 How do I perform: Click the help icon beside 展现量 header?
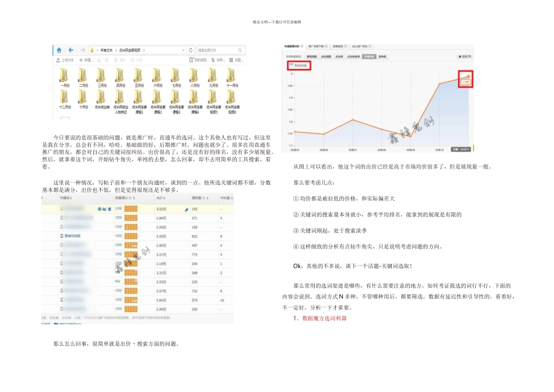tap(204, 198)
